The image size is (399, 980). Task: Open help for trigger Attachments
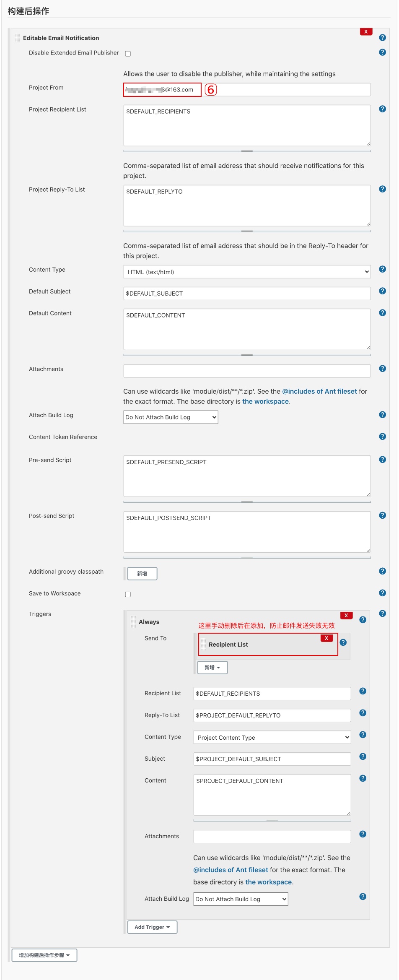point(363,834)
